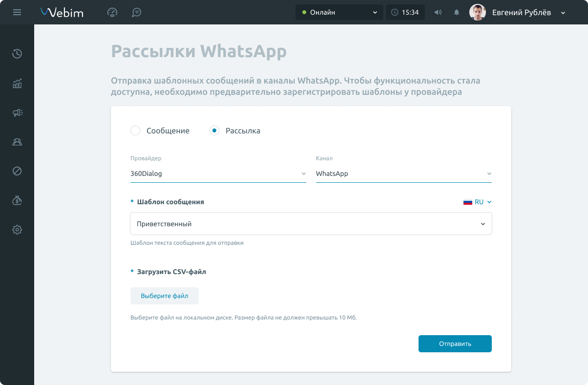588x385 pixels.
Task: Open the Провайдер dropdown showing 360Dialog
Action: click(218, 174)
